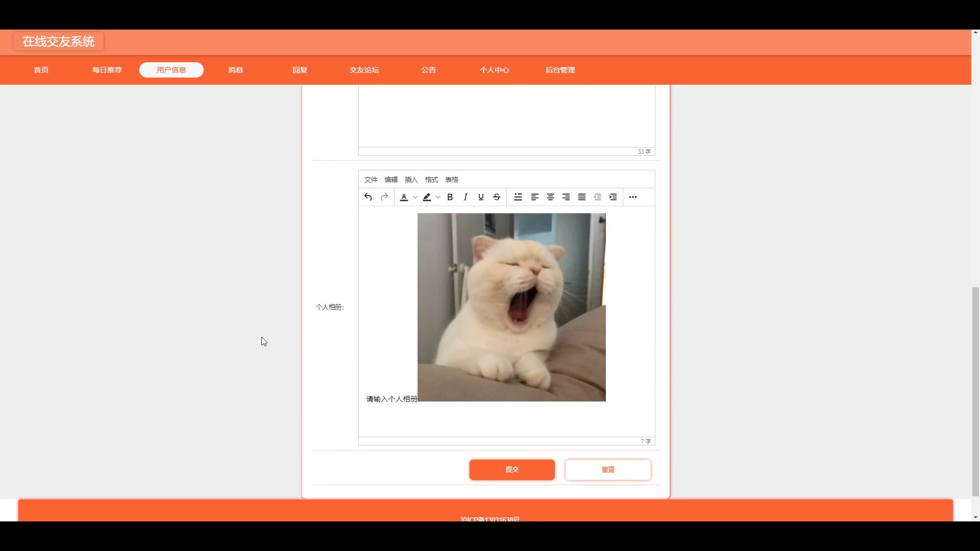Open the 插入 editor menu
The width and height of the screenshot is (980, 551).
click(x=411, y=180)
